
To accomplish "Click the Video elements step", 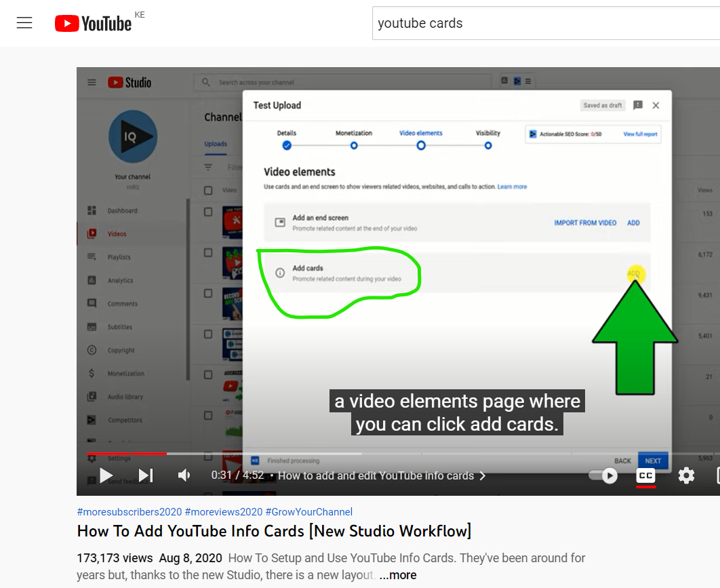I will click(420, 139).
